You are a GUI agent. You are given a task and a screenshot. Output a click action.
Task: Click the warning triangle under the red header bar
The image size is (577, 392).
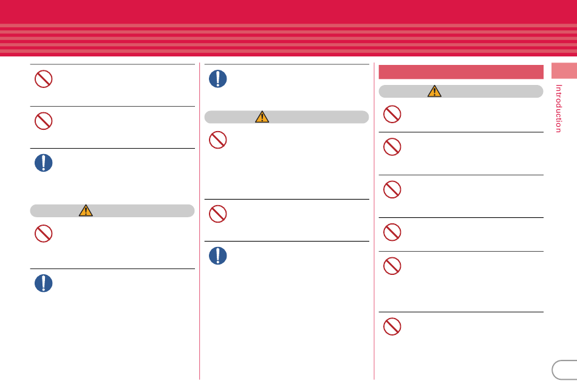pos(434,91)
